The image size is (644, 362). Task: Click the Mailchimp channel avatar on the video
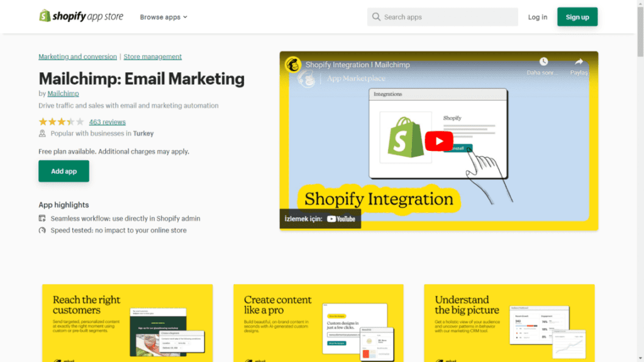pyautogui.click(x=293, y=65)
